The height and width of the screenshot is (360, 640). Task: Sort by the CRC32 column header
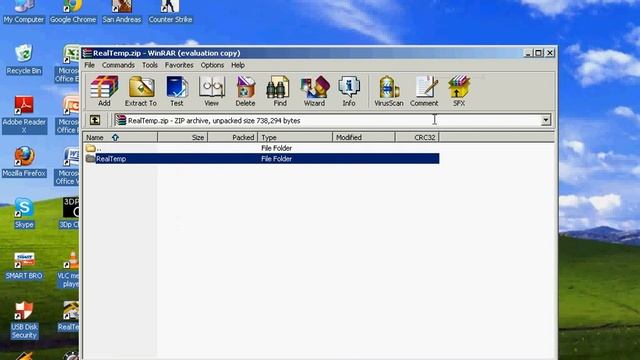pyautogui.click(x=418, y=137)
